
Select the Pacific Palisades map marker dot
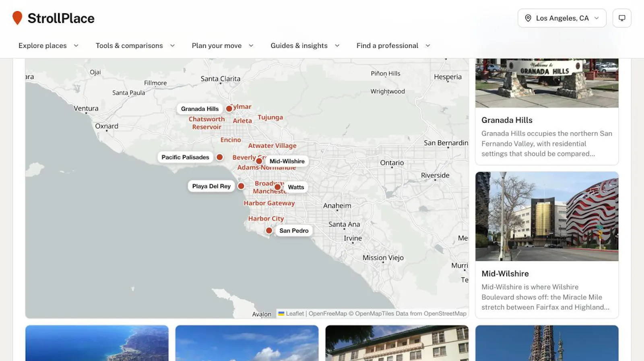click(220, 157)
